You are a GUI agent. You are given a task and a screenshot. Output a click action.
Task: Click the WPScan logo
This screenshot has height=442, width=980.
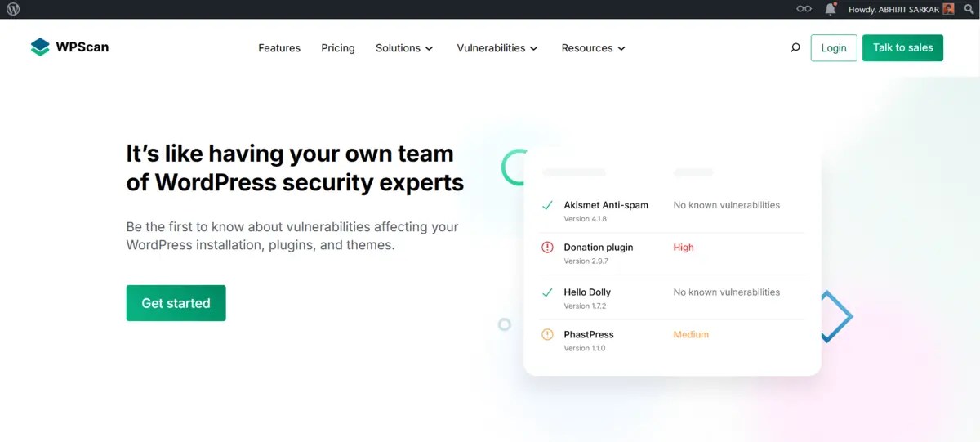click(69, 47)
